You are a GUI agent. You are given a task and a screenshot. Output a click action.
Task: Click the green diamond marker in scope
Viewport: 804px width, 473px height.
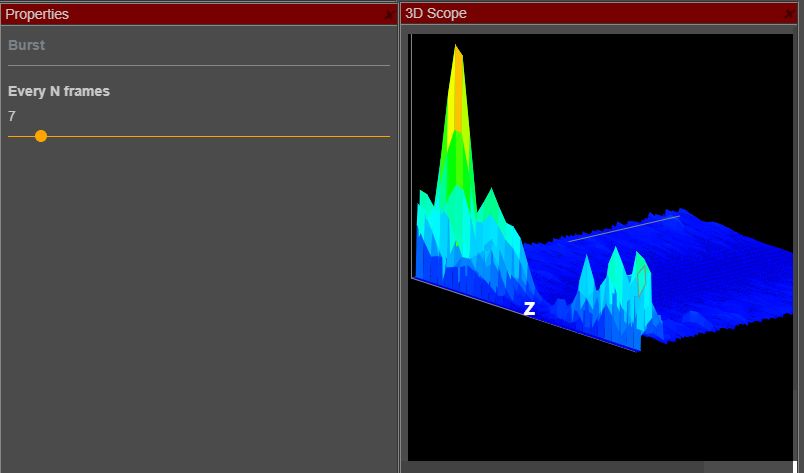pyautogui.click(x=641, y=281)
